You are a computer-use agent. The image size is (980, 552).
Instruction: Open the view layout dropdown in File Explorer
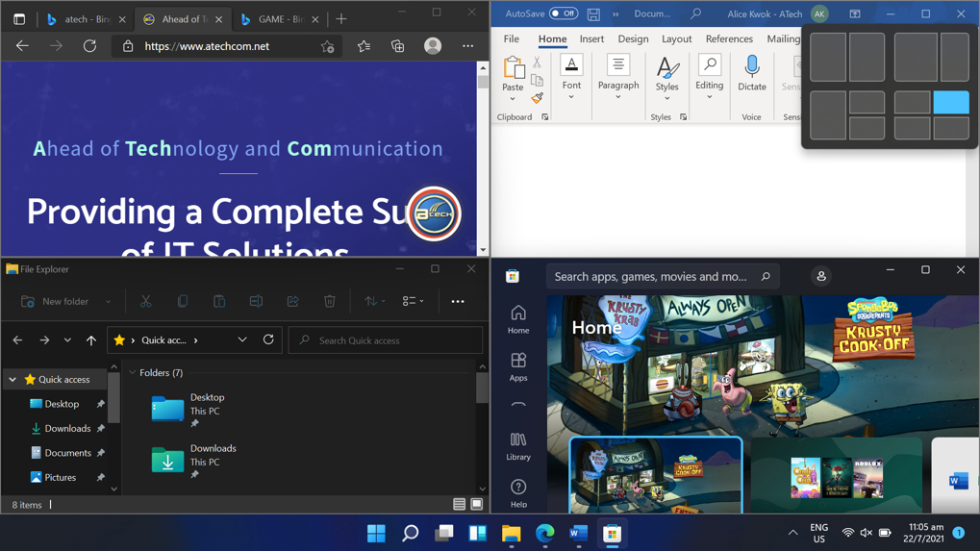tap(414, 301)
